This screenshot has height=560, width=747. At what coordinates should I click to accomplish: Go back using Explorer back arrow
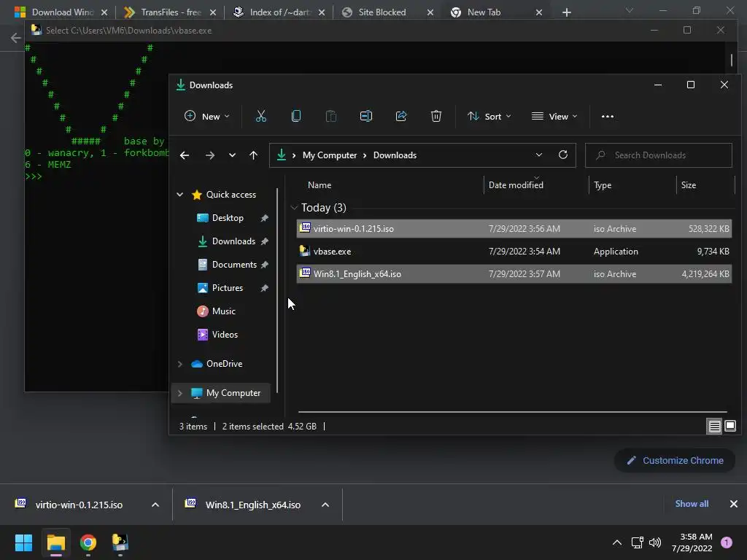[x=185, y=155]
